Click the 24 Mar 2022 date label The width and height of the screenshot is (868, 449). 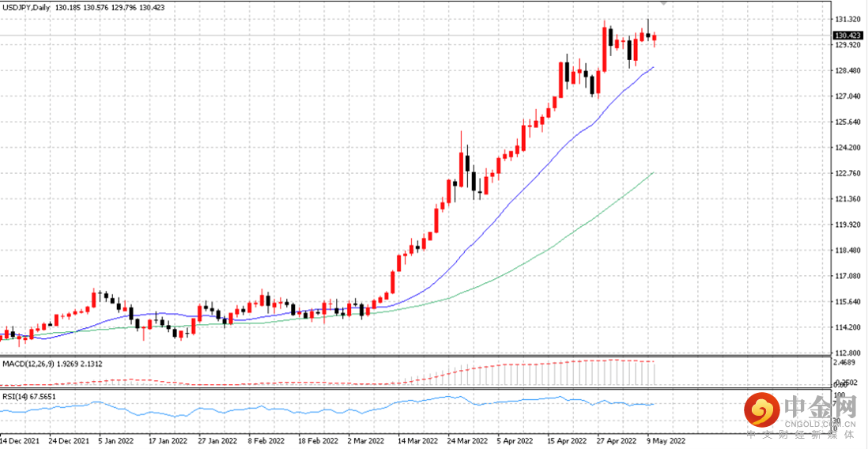pyautogui.click(x=467, y=441)
